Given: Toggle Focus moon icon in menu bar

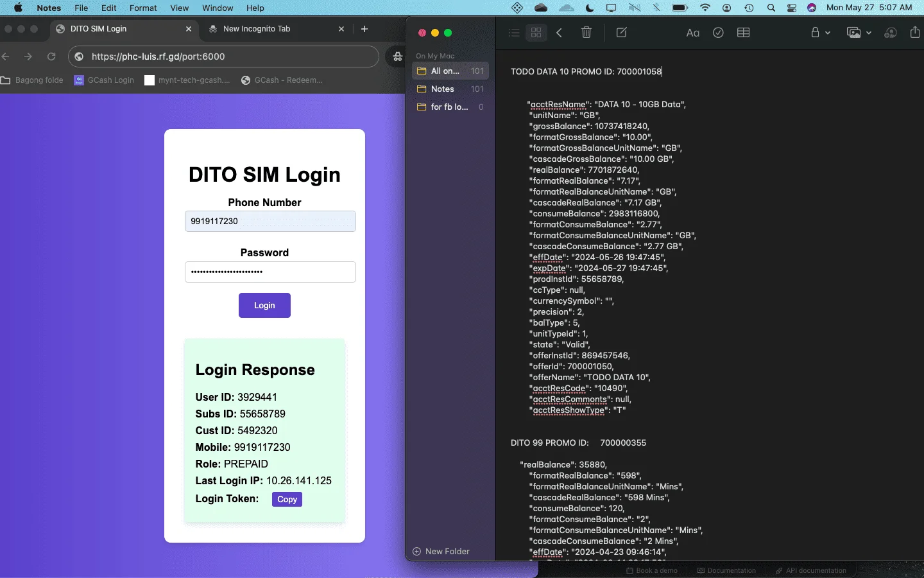Looking at the screenshot, I should click(x=590, y=8).
